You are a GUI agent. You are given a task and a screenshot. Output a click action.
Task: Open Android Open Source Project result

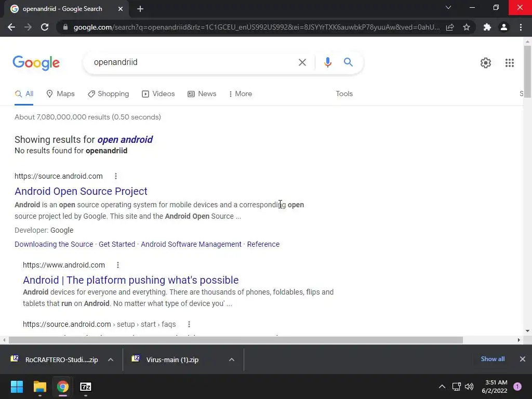click(81, 191)
